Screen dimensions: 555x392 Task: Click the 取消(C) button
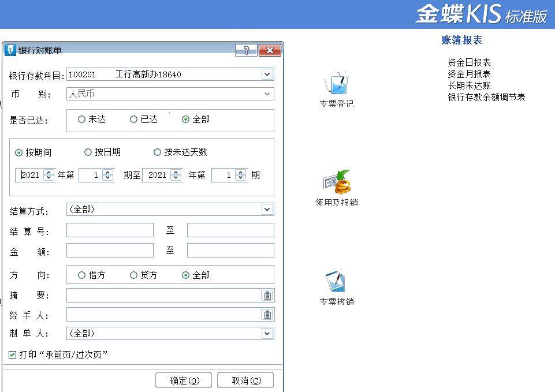tap(246, 380)
